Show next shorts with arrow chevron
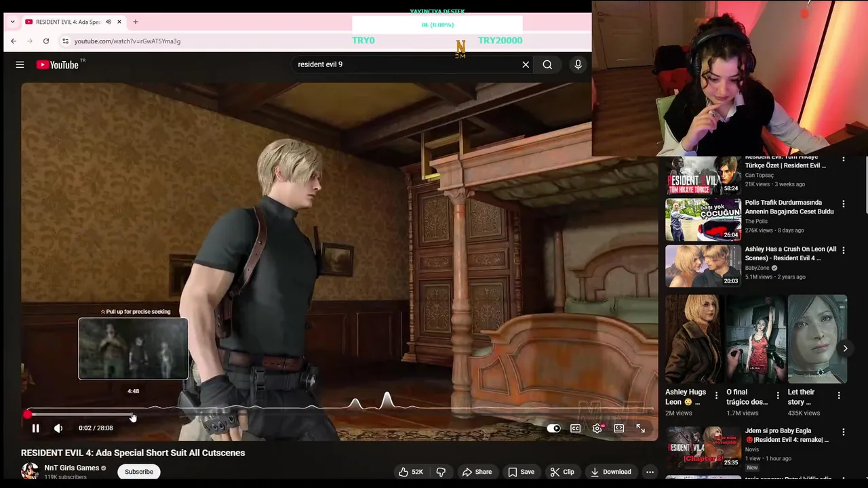The image size is (868, 488). (x=845, y=348)
